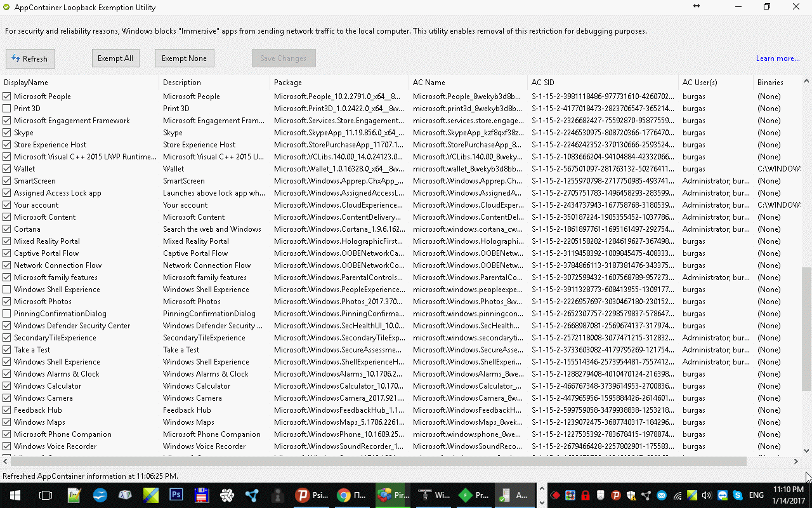This screenshot has width=812, height=508.
Task: Open the blue mail tray icon
Action: click(x=662, y=495)
